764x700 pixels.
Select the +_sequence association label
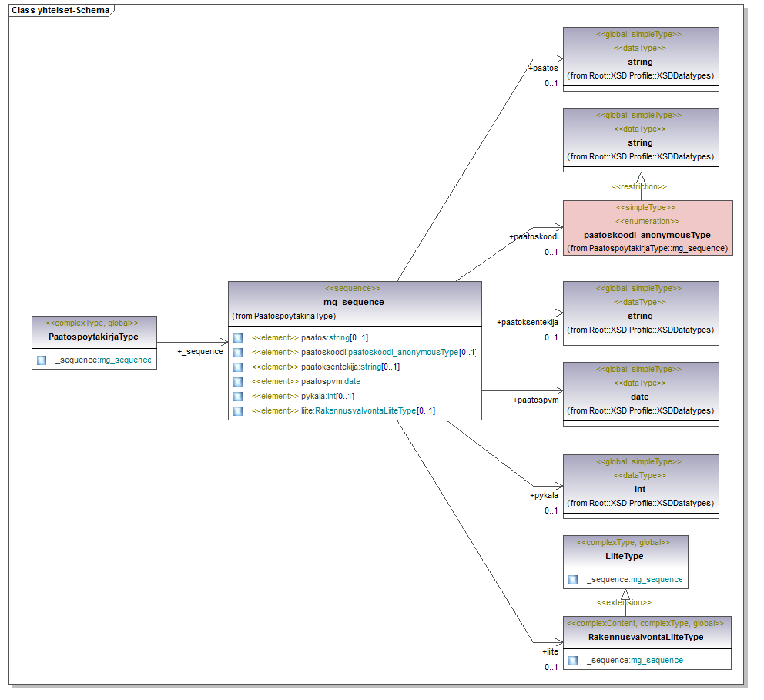[x=199, y=352]
